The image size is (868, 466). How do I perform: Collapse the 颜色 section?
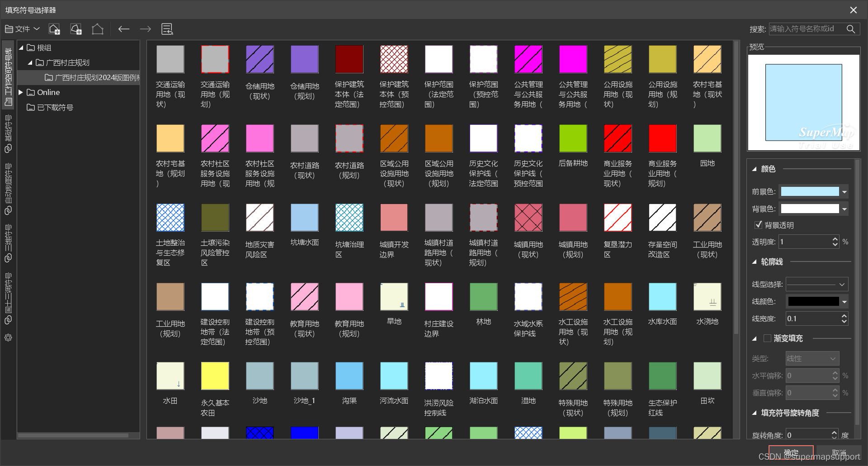point(754,169)
